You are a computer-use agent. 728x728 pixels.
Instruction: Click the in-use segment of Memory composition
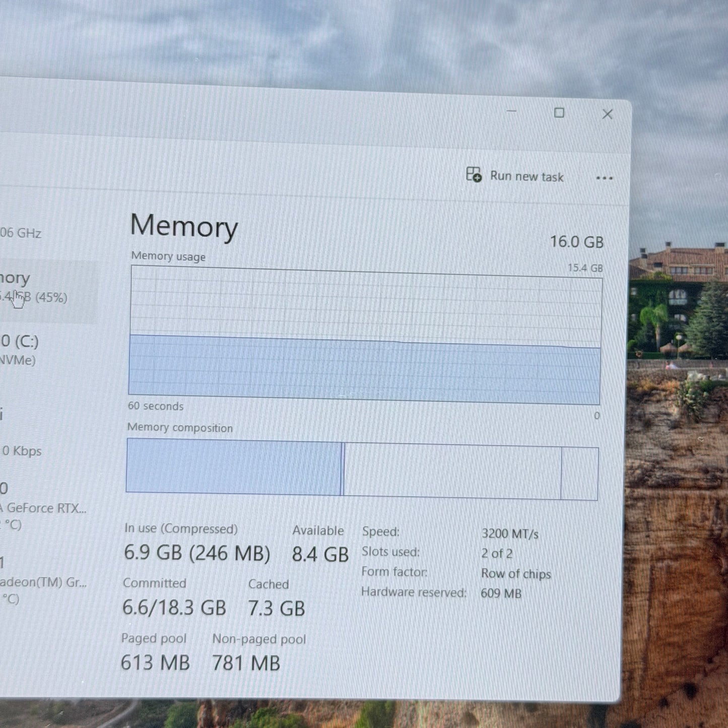pos(234,467)
